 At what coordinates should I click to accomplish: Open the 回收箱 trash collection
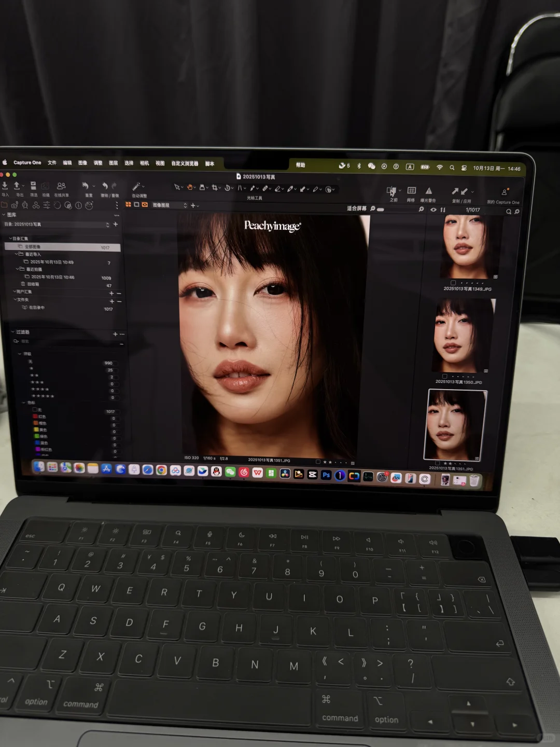coord(33,284)
